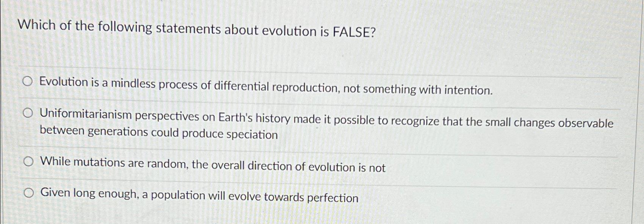644x224 pixels.
Task: Select the 'Given long enough' answer option
Action: [x=28, y=193]
